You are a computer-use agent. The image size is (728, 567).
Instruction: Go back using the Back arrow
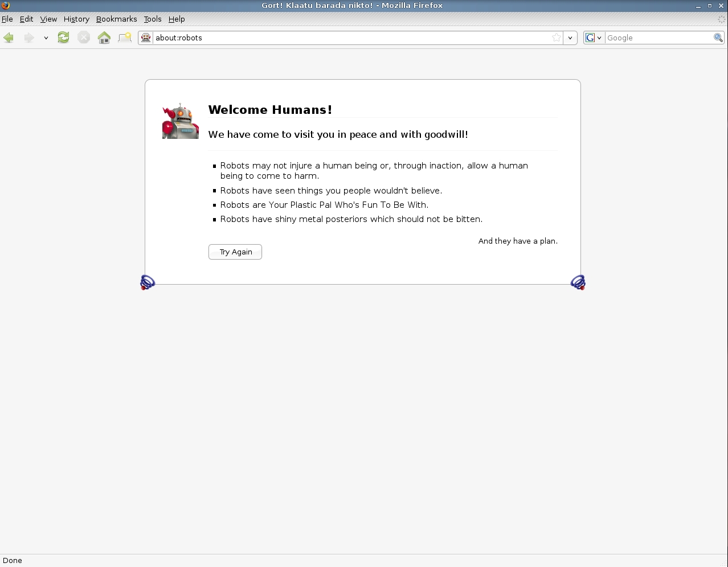9,38
